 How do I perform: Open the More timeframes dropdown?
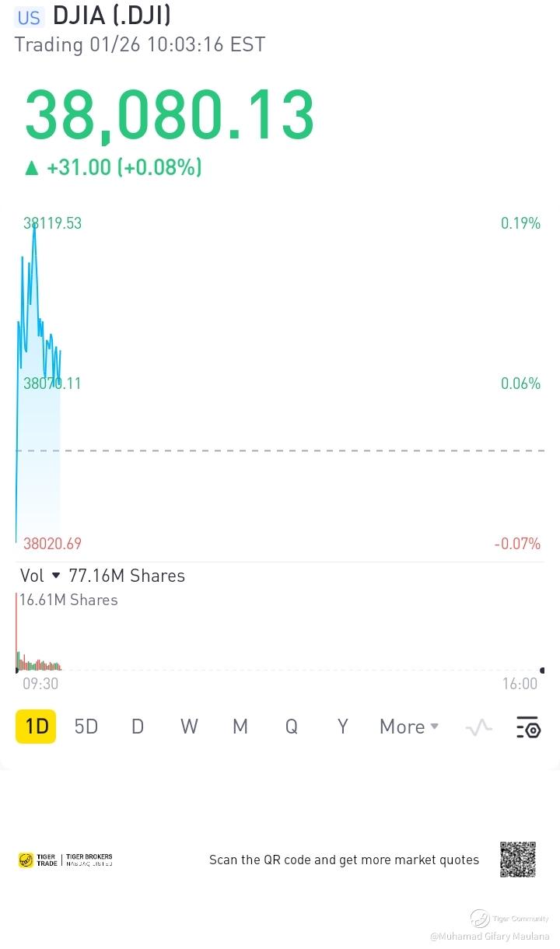(409, 727)
